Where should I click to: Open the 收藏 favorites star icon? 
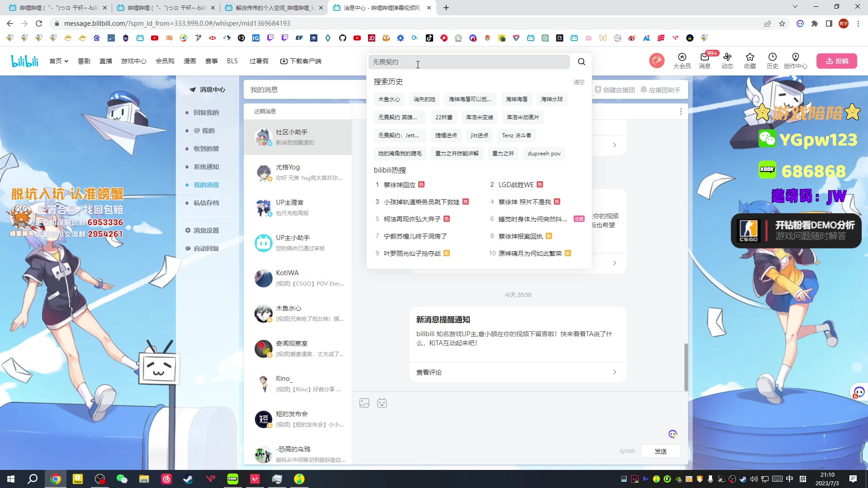click(x=750, y=61)
